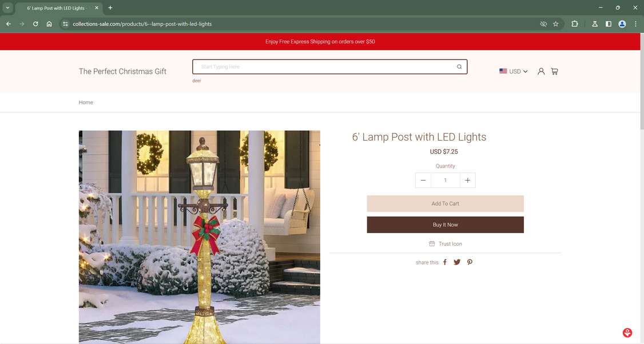Open the user account icon
The height and width of the screenshot is (344, 644).
(541, 71)
